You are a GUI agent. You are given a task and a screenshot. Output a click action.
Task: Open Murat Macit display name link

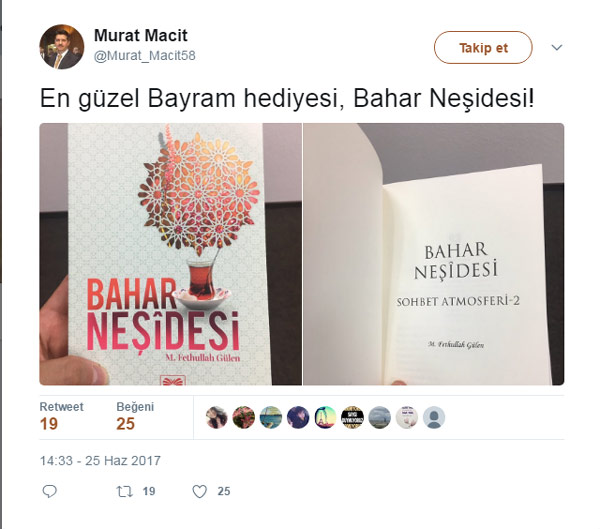[x=141, y=36]
